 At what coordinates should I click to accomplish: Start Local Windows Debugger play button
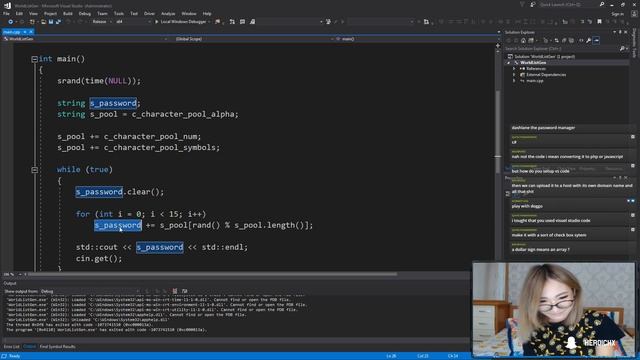(x=156, y=22)
